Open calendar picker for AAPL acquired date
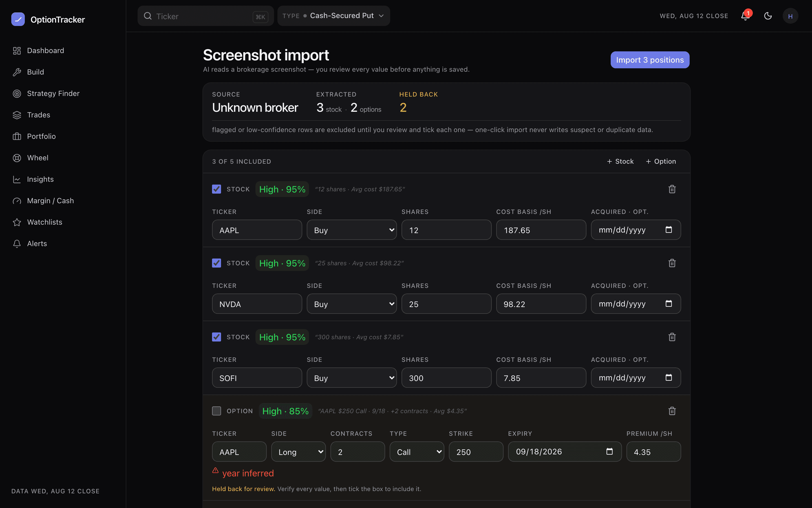 (669, 229)
